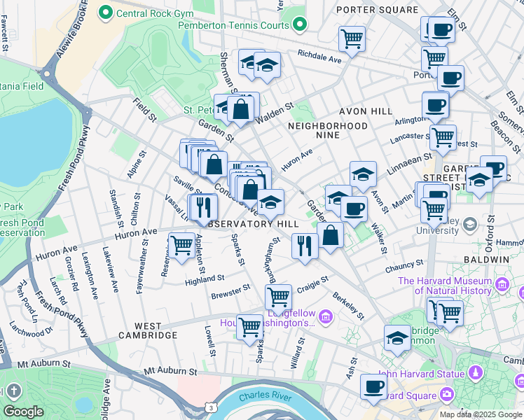Click the Google logo link
524x420 pixels.
pyautogui.click(x=24, y=412)
